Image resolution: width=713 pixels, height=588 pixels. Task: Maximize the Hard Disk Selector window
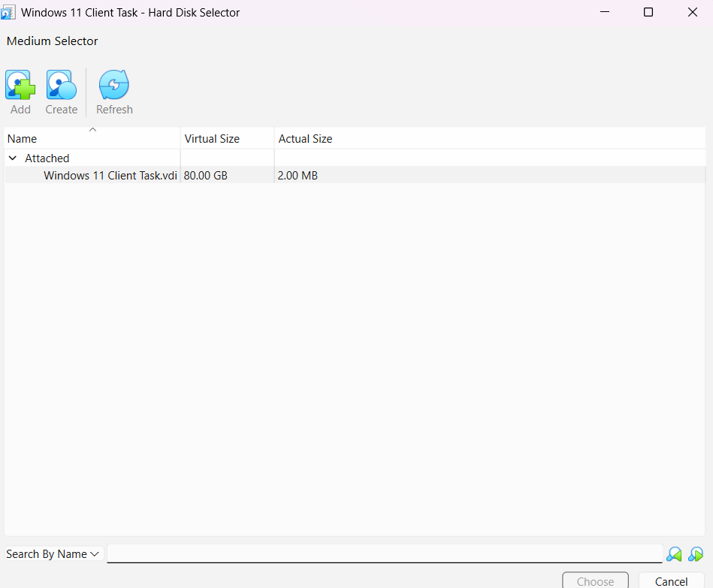coord(648,12)
